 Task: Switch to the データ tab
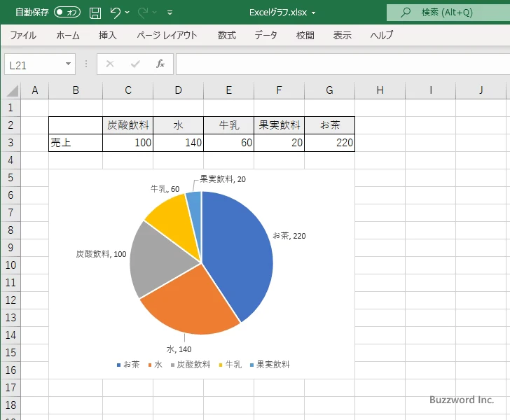click(266, 35)
